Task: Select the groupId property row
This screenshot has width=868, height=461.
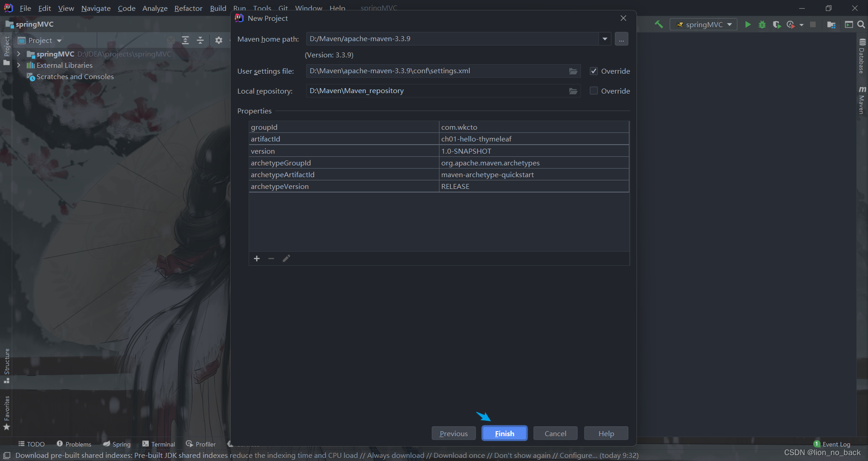Action: pyautogui.click(x=439, y=127)
